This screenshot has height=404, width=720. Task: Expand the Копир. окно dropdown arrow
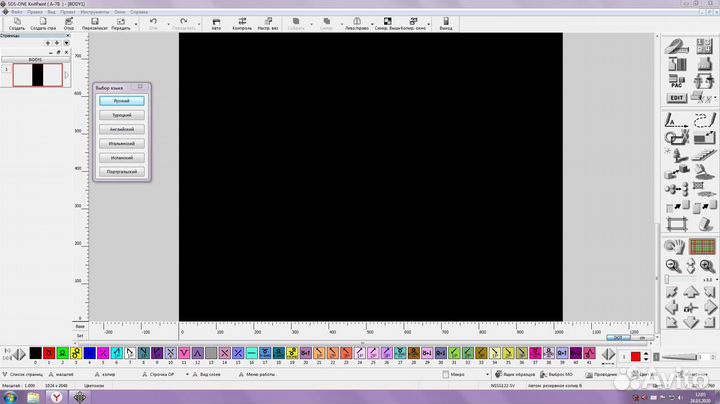tap(429, 24)
